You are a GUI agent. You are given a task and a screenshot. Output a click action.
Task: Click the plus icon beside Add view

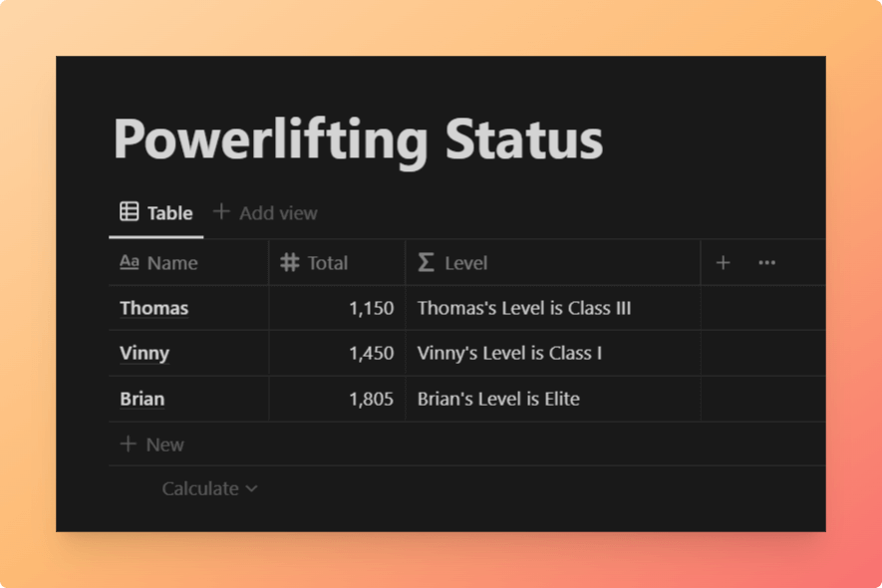tap(221, 212)
